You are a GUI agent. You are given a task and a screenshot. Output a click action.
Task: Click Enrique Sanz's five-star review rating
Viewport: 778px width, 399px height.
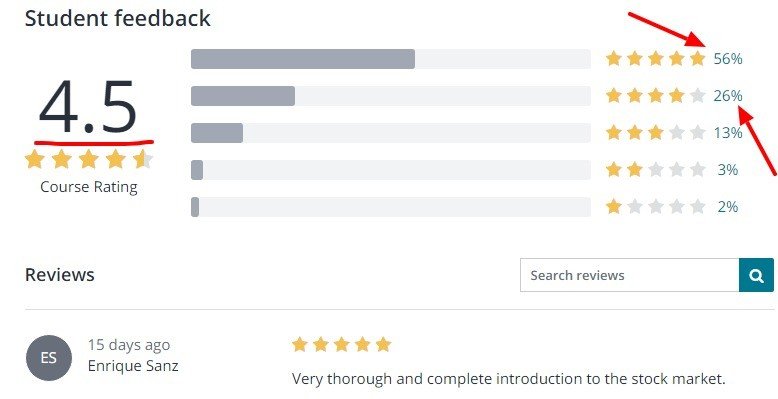click(x=341, y=344)
